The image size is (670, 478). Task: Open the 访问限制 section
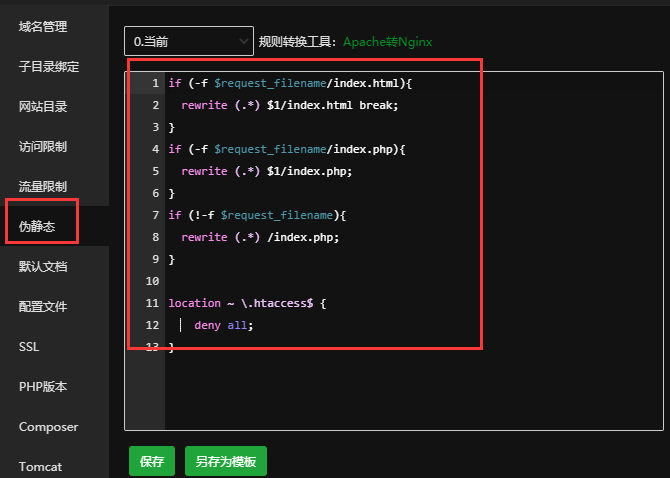[43, 147]
